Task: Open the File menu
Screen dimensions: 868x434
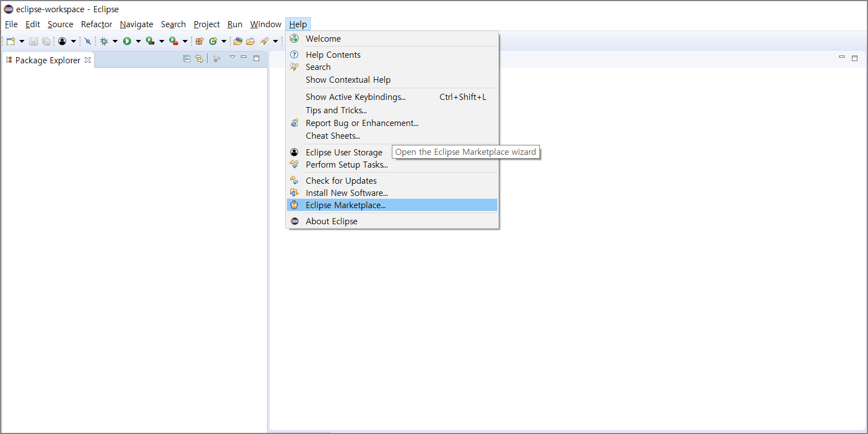Action: click(11, 24)
